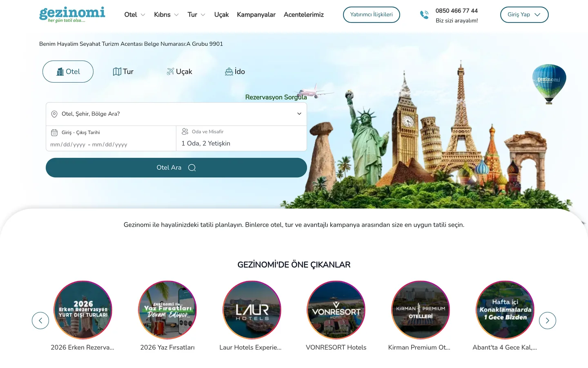Click the guests icon beside Oda ve Misafir
Image resolution: width=588 pixels, height=368 pixels.
(x=185, y=132)
